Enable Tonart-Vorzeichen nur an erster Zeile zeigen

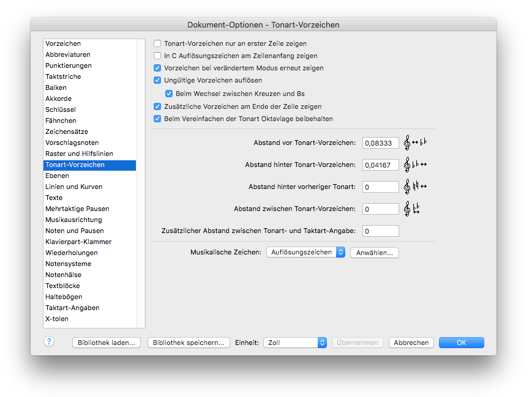157,43
